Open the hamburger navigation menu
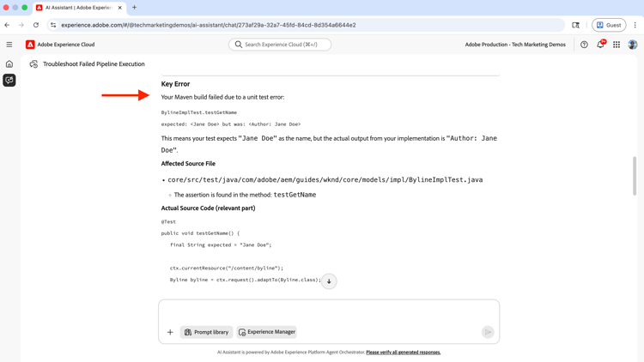 [9, 45]
